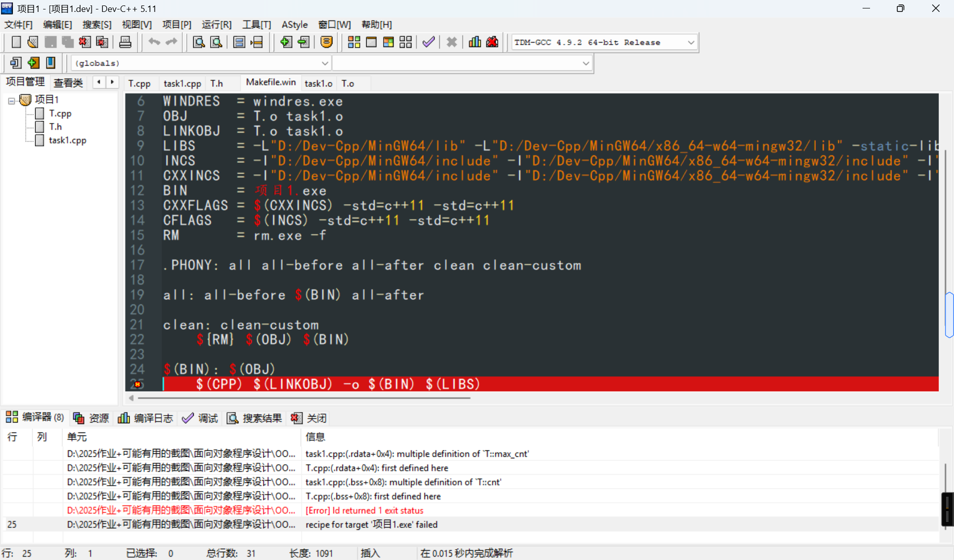Viewport: 954px width, 560px height.
Task: Collapse the 项目1 project tree node
Action: tap(11, 101)
